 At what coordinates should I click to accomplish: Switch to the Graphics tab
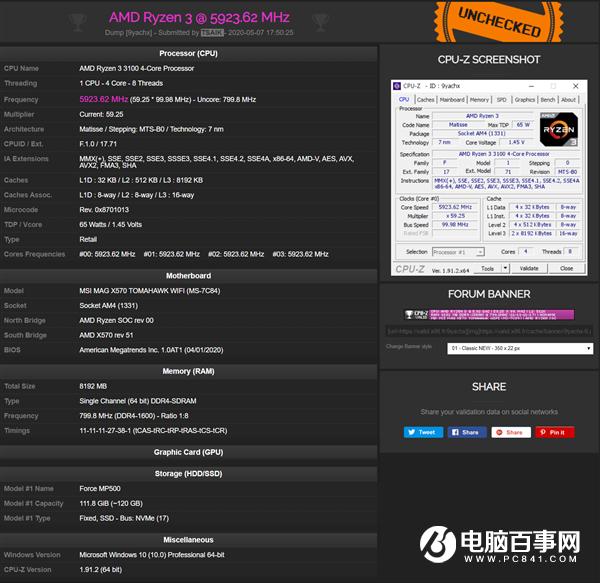[525, 100]
